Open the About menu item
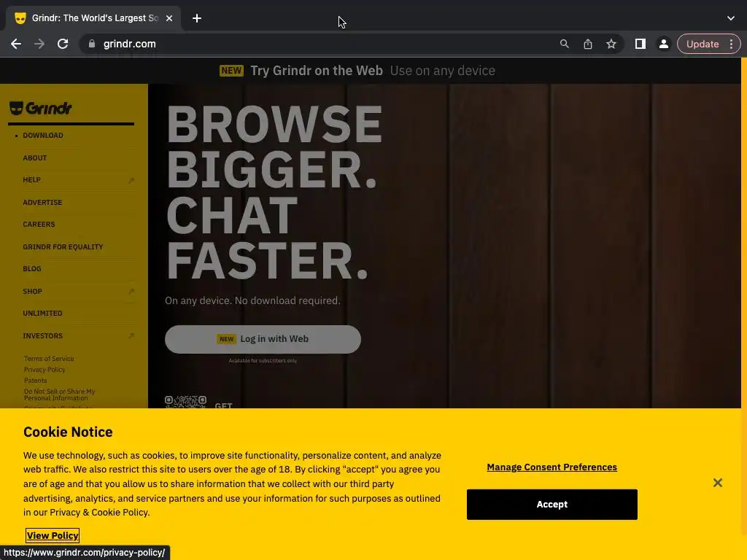The width and height of the screenshot is (747, 560). click(35, 157)
